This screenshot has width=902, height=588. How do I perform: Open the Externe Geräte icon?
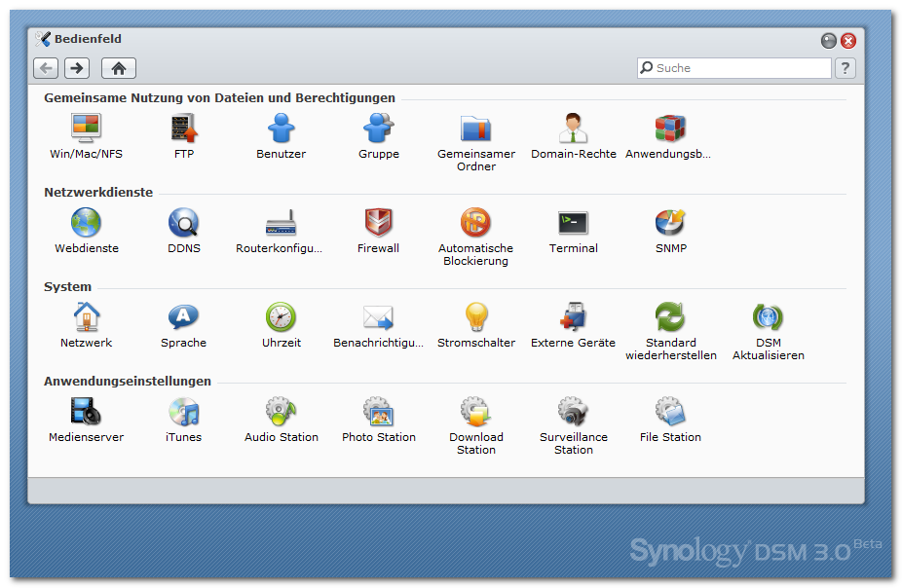(x=573, y=316)
